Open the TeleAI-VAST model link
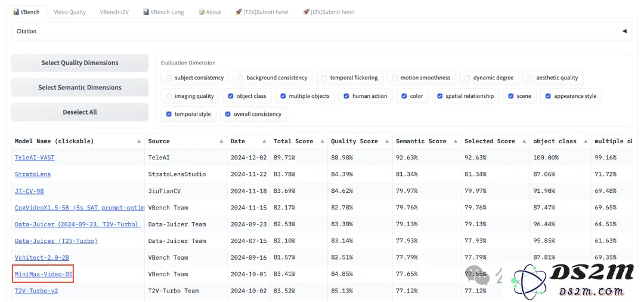This screenshot has height=302, width=644. (35, 158)
